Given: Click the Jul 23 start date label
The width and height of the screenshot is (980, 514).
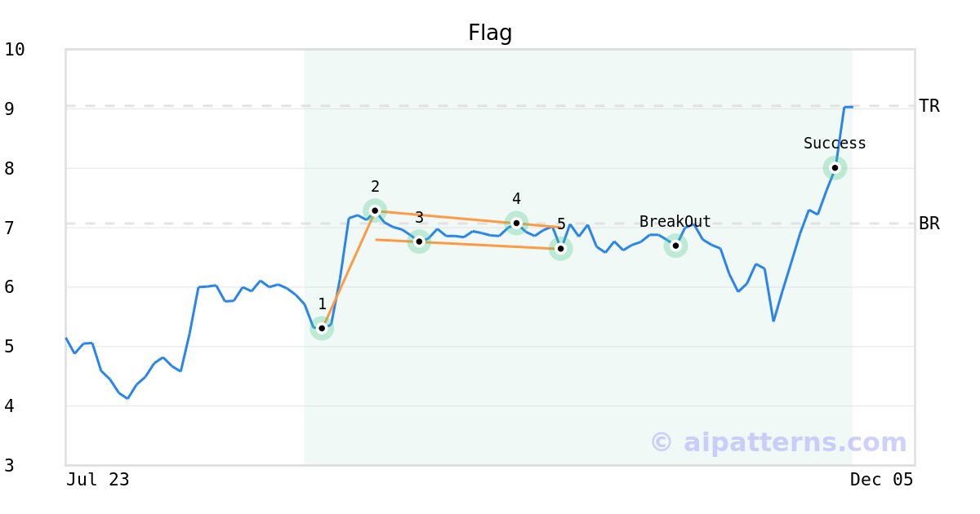Looking at the screenshot, I should pyautogui.click(x=98, y=480).
